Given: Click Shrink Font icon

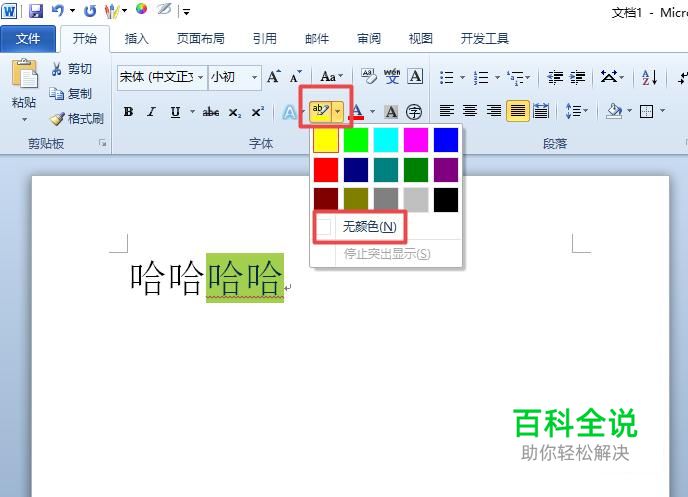Looking at the screenshot, I should (x=296, y=77).
